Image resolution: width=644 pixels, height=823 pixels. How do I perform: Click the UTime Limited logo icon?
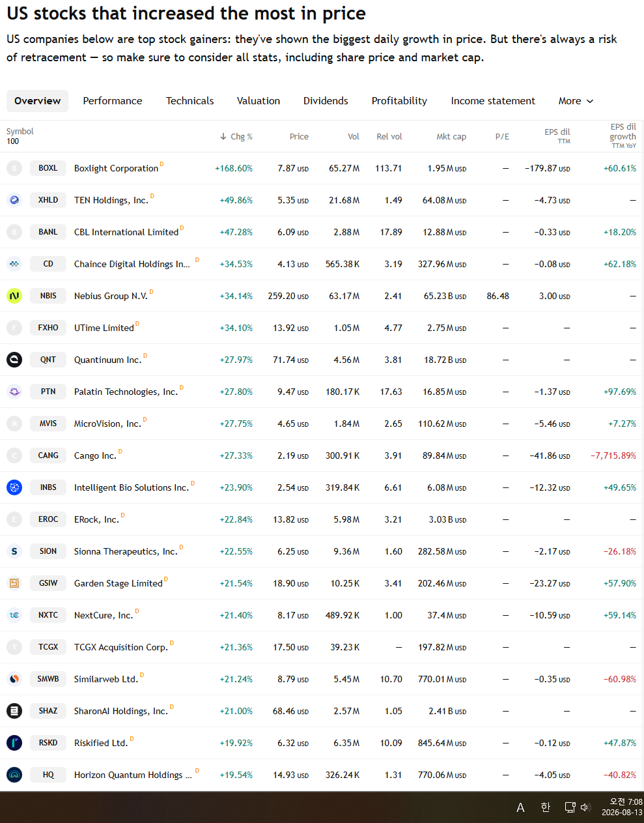point(14,328)
